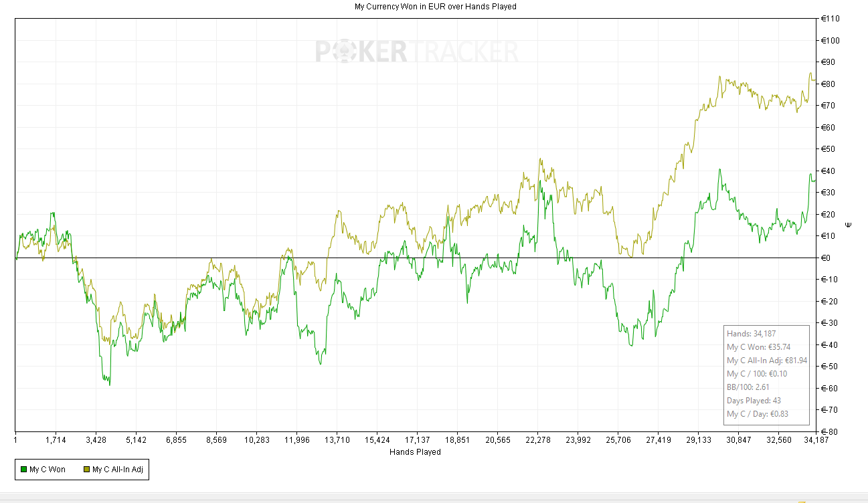Click Days Played: 43 summary line

754,401
